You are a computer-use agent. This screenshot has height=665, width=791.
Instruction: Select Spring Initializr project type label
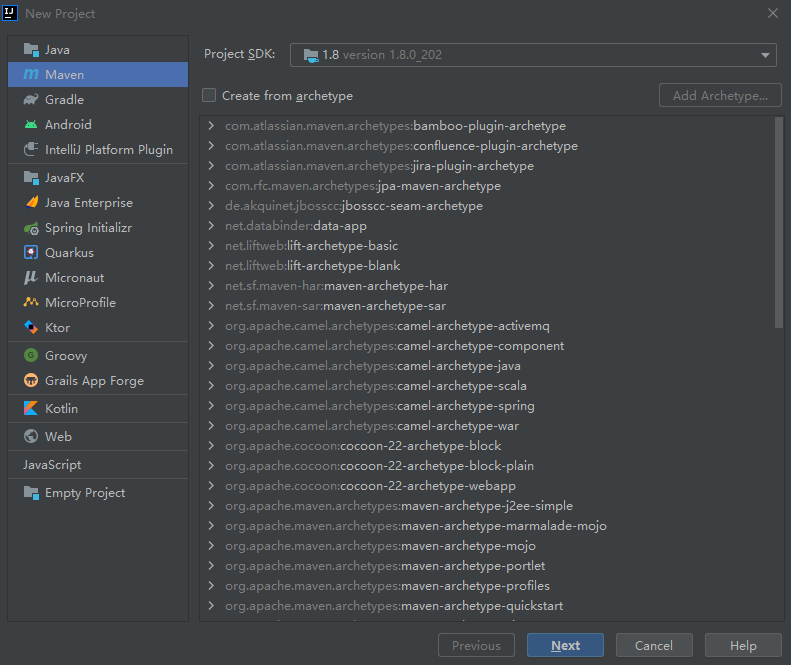[x=88, y=228]
